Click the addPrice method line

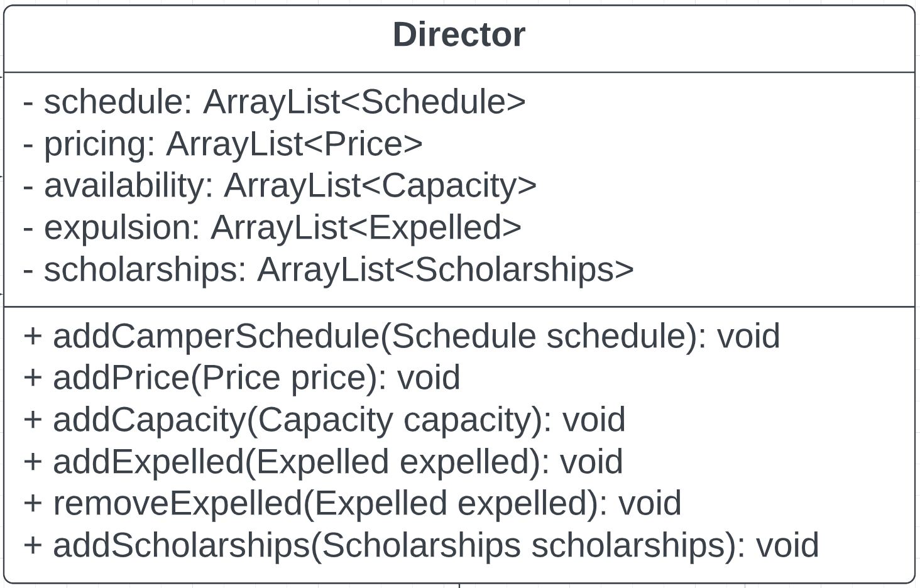click(241, 378)
